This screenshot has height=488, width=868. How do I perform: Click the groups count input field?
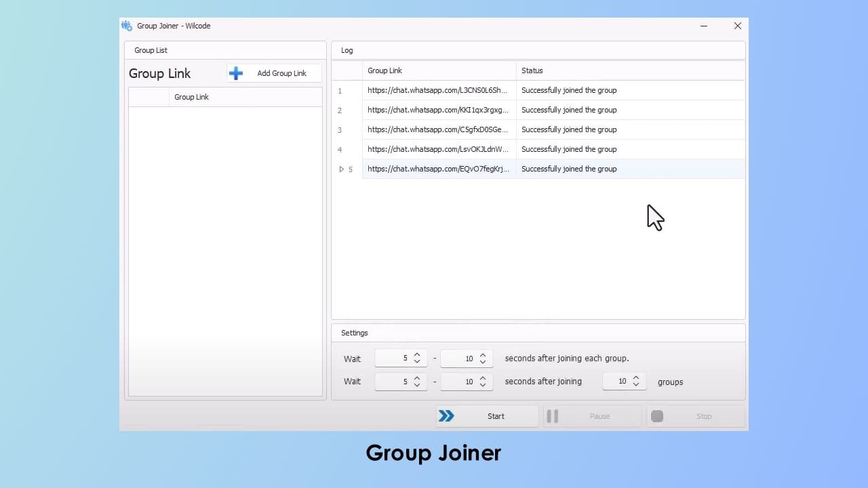617,382
